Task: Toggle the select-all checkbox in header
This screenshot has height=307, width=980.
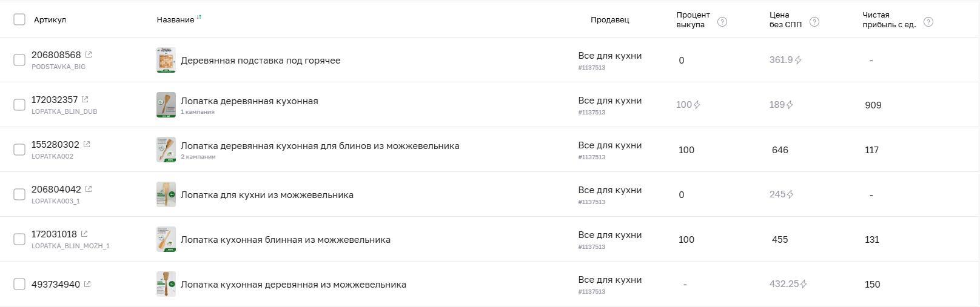Action: 19,19
